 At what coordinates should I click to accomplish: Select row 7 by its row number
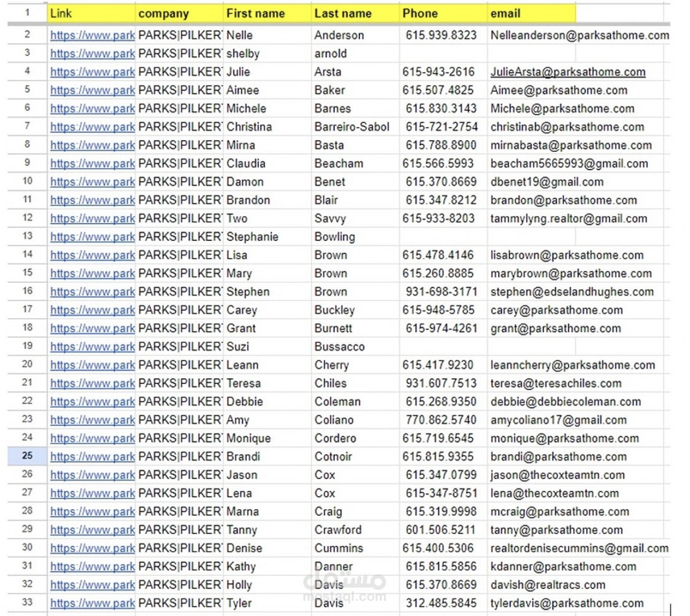click(27, 126)
